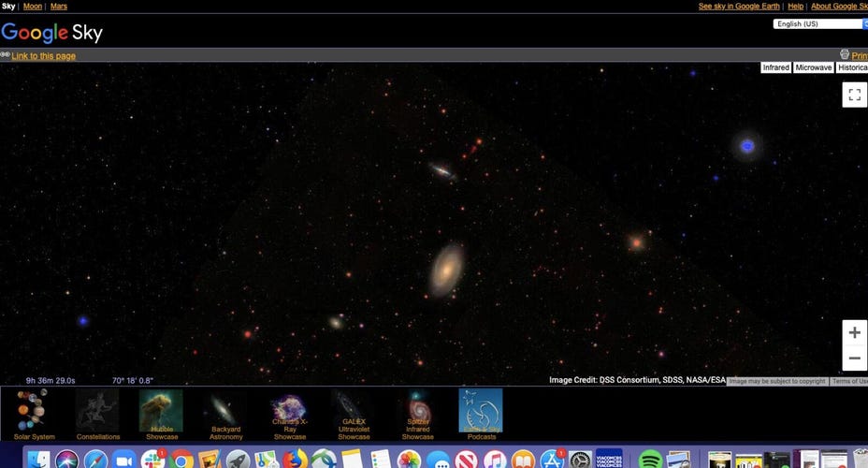Select the Sky tab
Image resolution: width=868 pixels, height=468 pixels.
click(8, 7)
